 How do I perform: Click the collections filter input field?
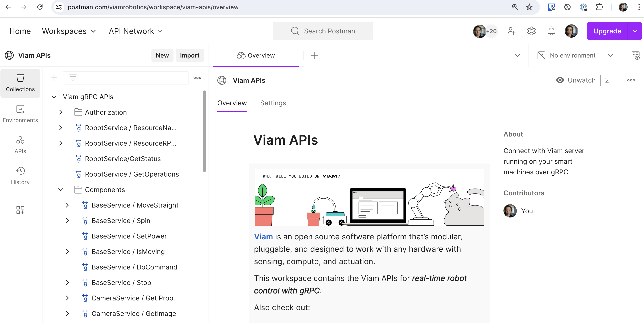click(x=125, y=78)
